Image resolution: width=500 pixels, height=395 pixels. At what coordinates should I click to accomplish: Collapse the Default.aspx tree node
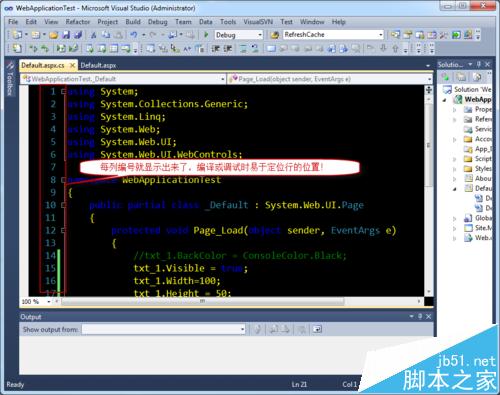(x=454, y=189)
